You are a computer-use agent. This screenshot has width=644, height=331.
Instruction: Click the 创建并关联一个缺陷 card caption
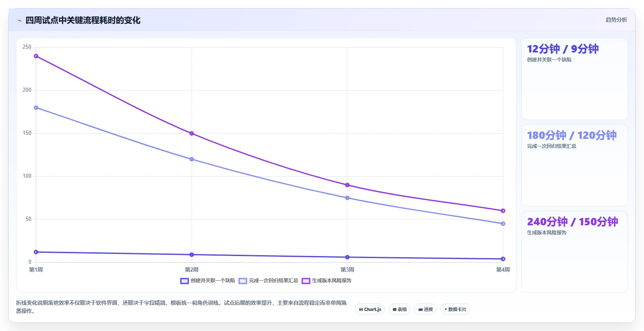pos(549,60)
